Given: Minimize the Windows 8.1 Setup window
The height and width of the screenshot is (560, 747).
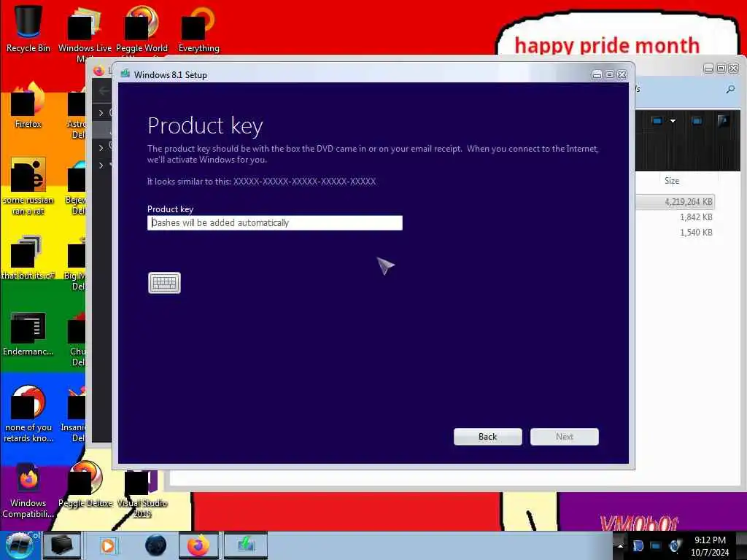Looking at the screenshot, I should click(x=597, y=75).
